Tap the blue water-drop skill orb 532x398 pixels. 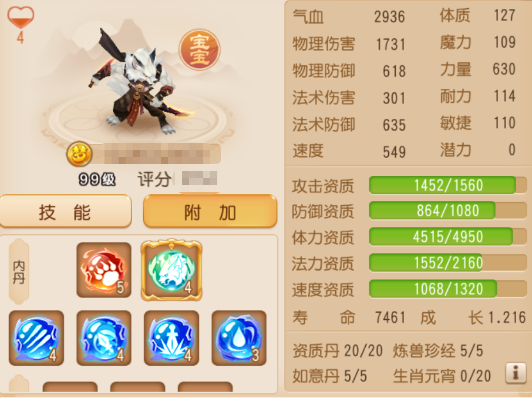click(239, 338)
